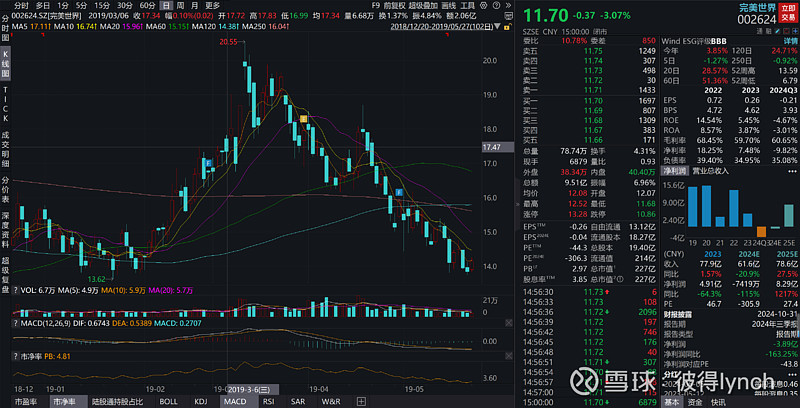Click the blue plus add-to-watchlist icon

tap(795, 32)
